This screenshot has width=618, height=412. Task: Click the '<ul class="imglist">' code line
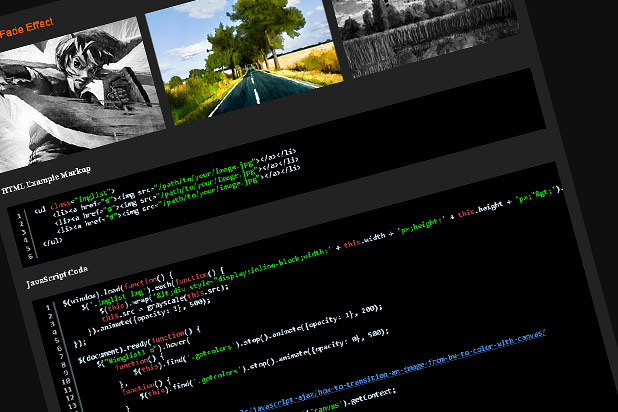[75, 200]
